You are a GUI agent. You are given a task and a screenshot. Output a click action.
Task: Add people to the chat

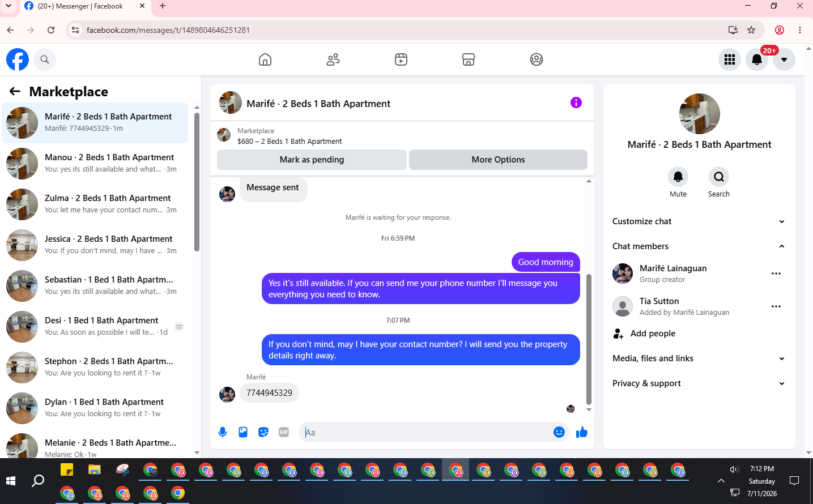[699, 334]
